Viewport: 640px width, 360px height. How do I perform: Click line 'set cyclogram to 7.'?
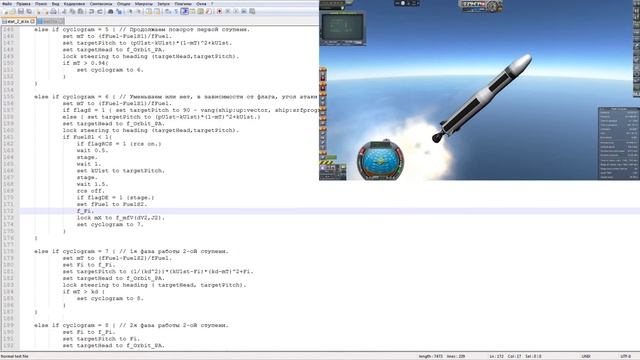tap(110, 224)
